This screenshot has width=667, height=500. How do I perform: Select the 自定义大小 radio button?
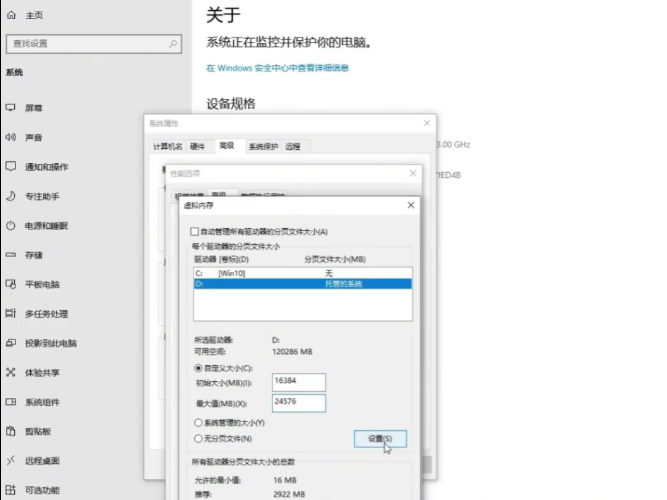196,368
